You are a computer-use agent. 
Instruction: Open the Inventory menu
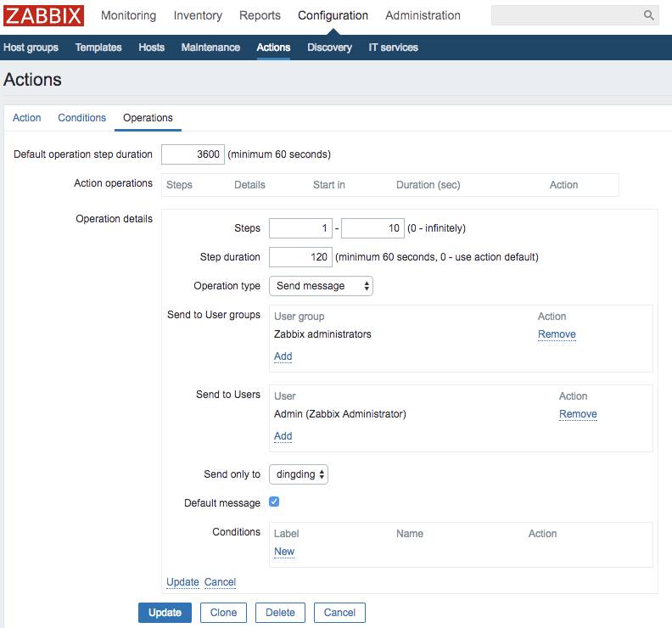[198, 15]
